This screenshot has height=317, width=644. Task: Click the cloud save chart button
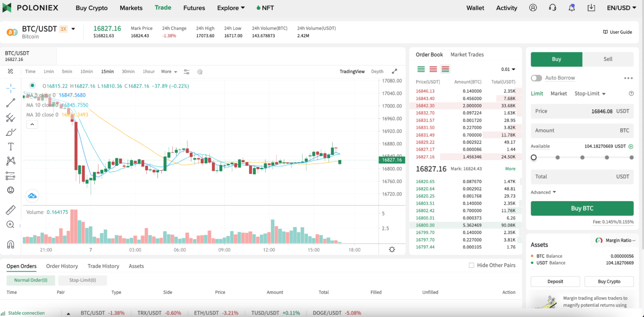pos(32,196)
